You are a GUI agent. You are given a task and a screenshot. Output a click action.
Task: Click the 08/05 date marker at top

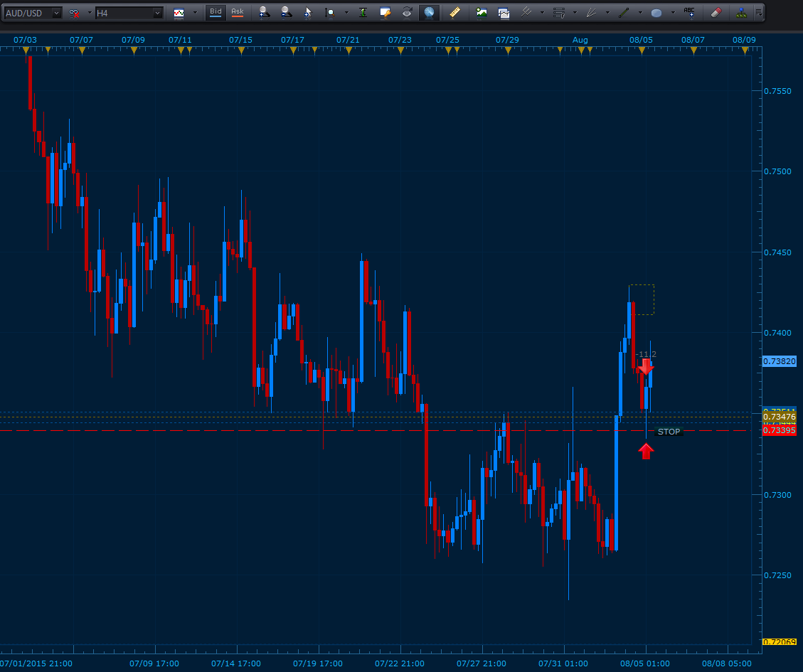pyautogui.click(x=642, y=41)
